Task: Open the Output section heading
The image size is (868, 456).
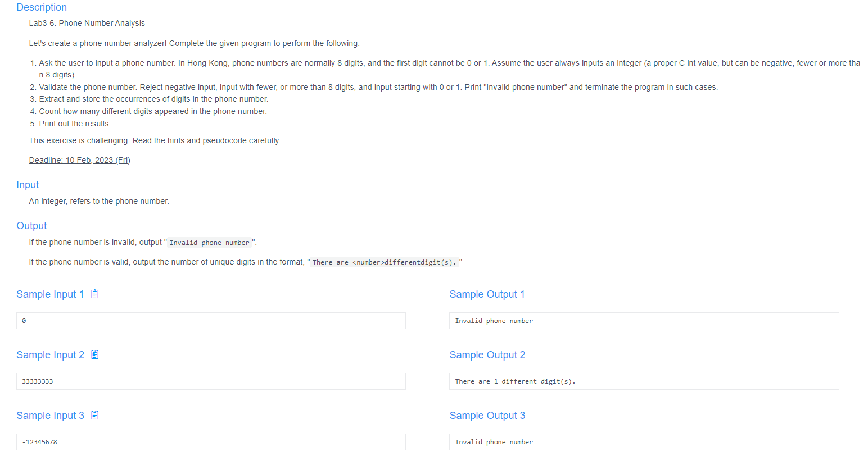Action: click(x=31, y=225)
